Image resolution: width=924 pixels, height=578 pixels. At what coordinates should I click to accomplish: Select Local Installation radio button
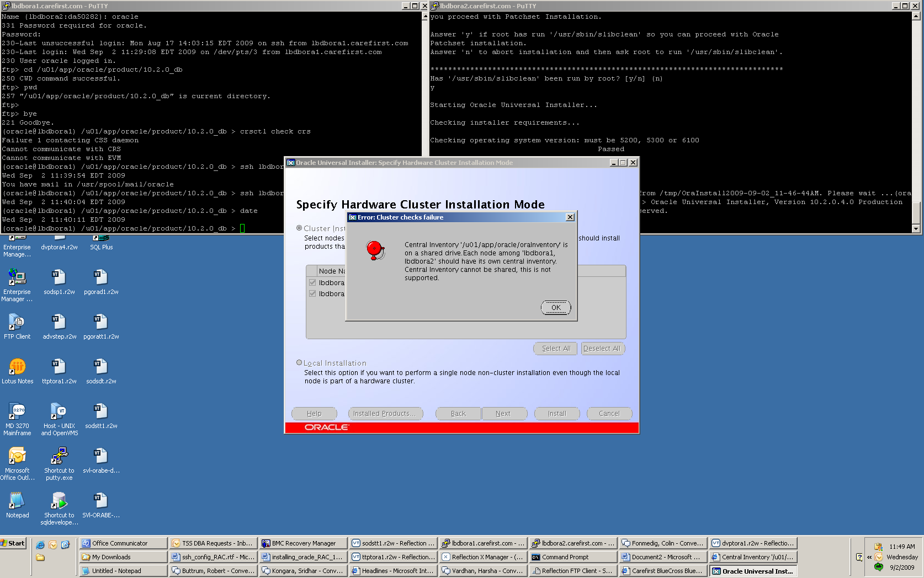click(299, 362)
